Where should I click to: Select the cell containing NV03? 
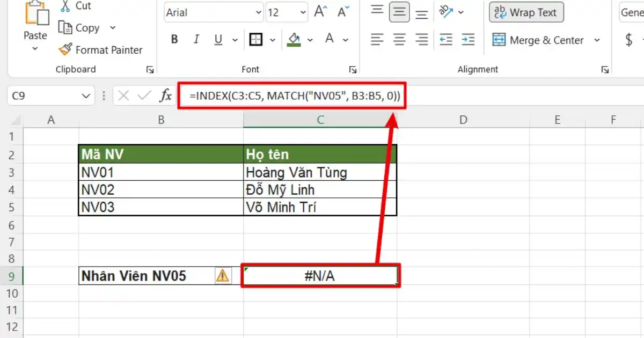pyautogui.click(x=161, y=207)
